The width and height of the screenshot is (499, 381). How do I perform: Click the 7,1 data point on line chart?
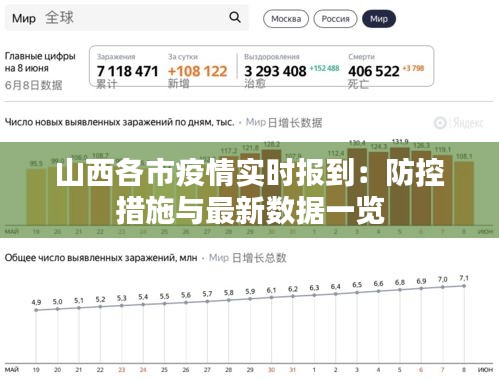tap(464, 286)
